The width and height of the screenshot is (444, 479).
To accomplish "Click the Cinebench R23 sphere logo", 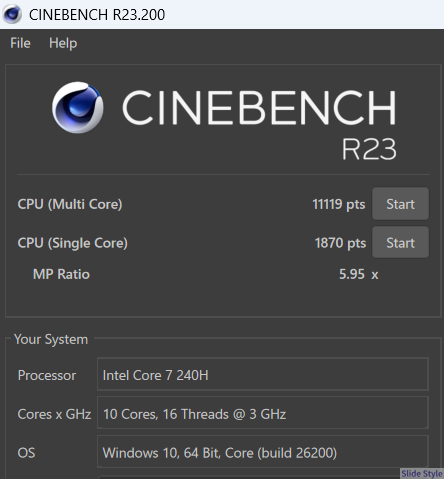I will 77,107.
